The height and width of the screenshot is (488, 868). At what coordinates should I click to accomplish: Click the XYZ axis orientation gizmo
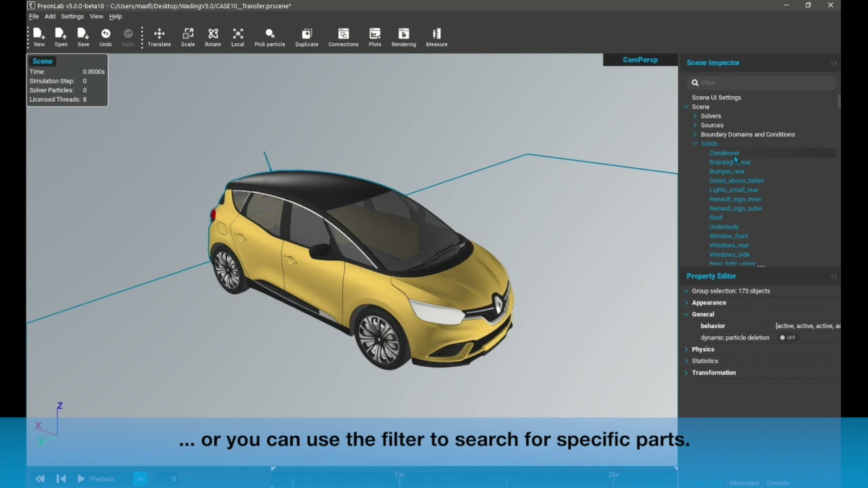click(49, 424)
